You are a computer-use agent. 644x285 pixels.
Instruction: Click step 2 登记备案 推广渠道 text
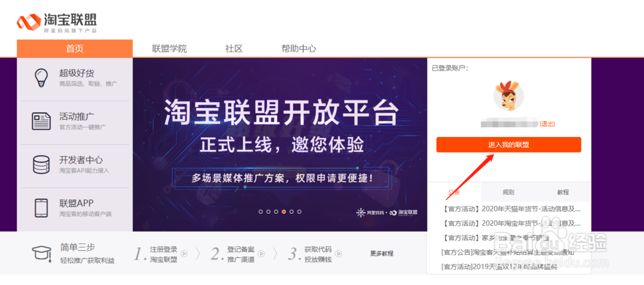tap(241, 254)
